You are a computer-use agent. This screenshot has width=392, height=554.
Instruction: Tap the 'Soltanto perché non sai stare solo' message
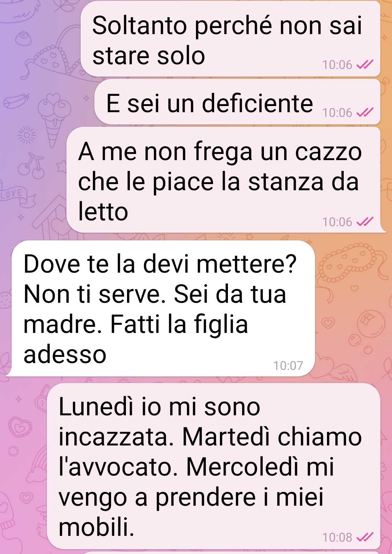point(230,39)
